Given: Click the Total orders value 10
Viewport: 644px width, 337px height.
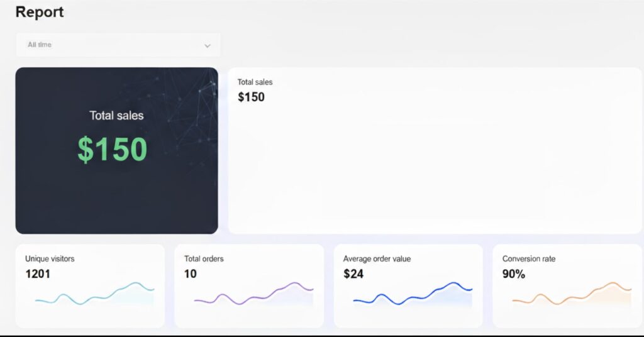Looking at the screenshot, I should click(x=191, y=274).
